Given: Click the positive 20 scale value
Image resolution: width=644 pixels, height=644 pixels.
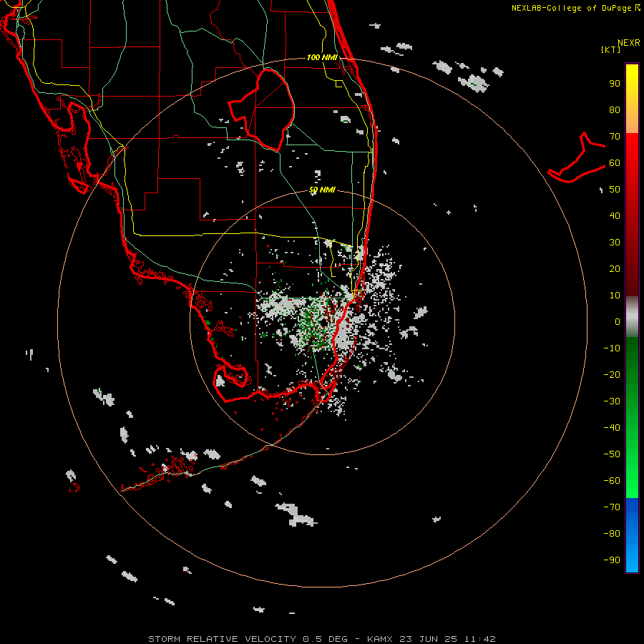Looking at the screenshot, I should (615, 268).
